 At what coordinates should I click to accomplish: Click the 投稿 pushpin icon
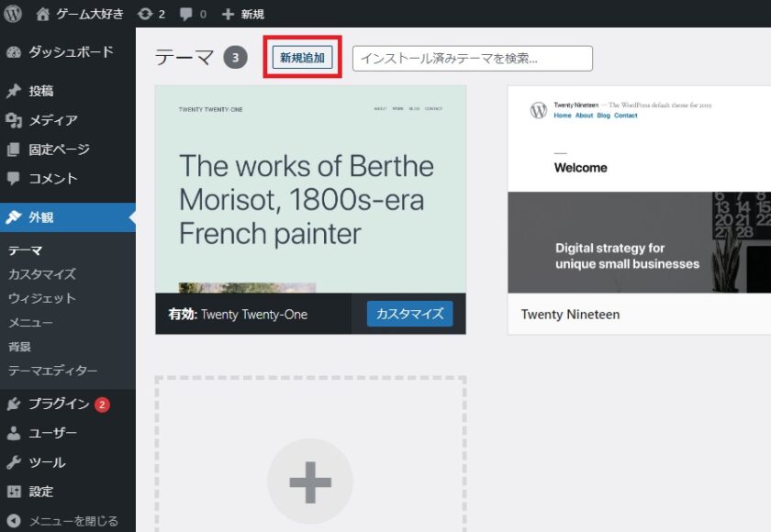tap(14, 91)
